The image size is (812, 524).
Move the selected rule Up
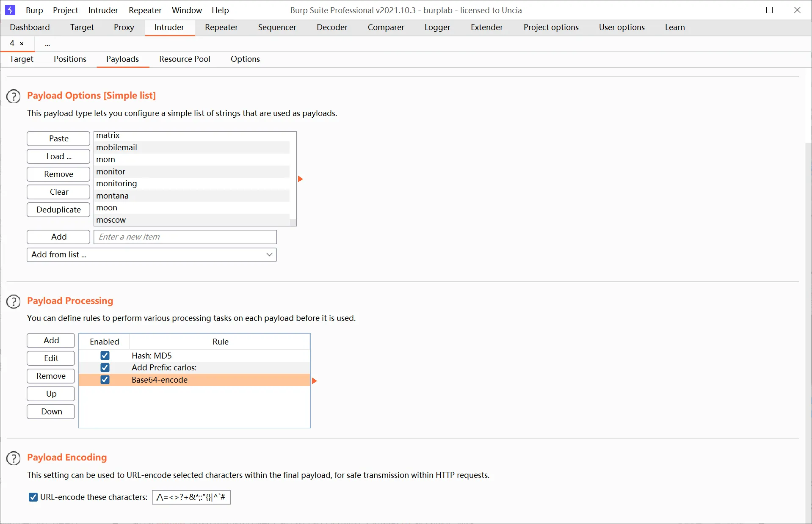coord(51,394)
